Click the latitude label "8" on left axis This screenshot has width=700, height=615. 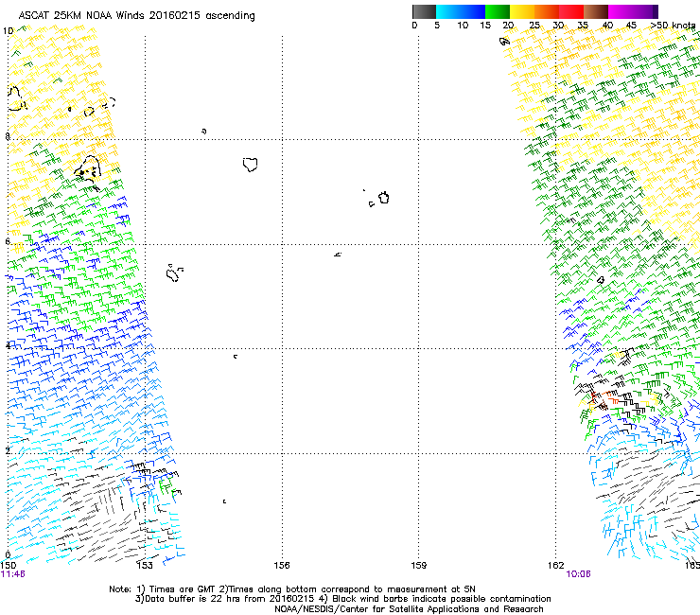[x=8, y=136]
